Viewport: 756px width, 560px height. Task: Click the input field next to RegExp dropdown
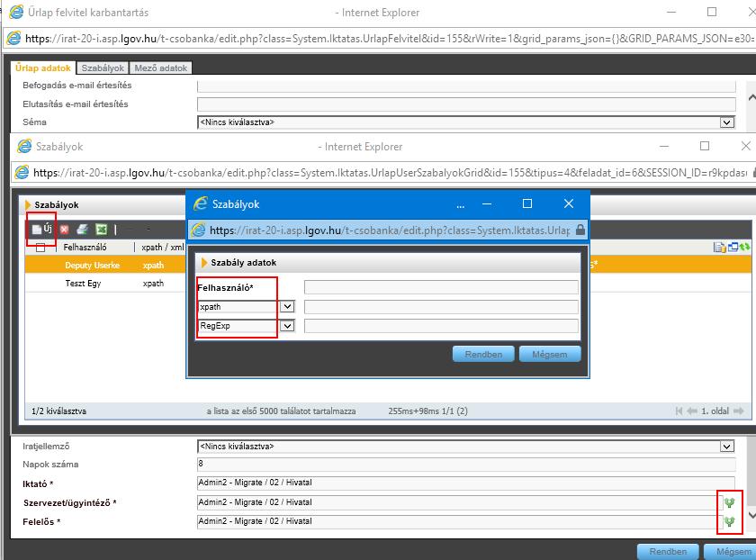441,326
